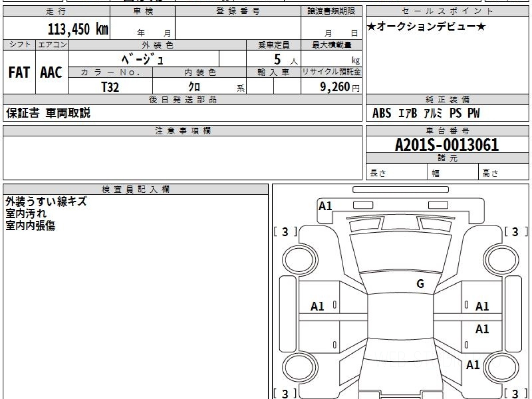Click the 保証書 車両取説 later-shipped parts text
Screen dimensions: 532x399
[48, 113]
